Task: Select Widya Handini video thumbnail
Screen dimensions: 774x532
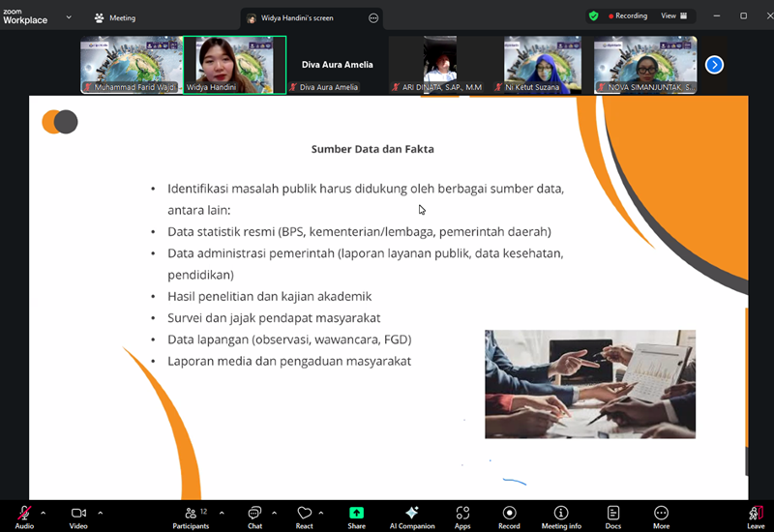Action: pos(234,65)
